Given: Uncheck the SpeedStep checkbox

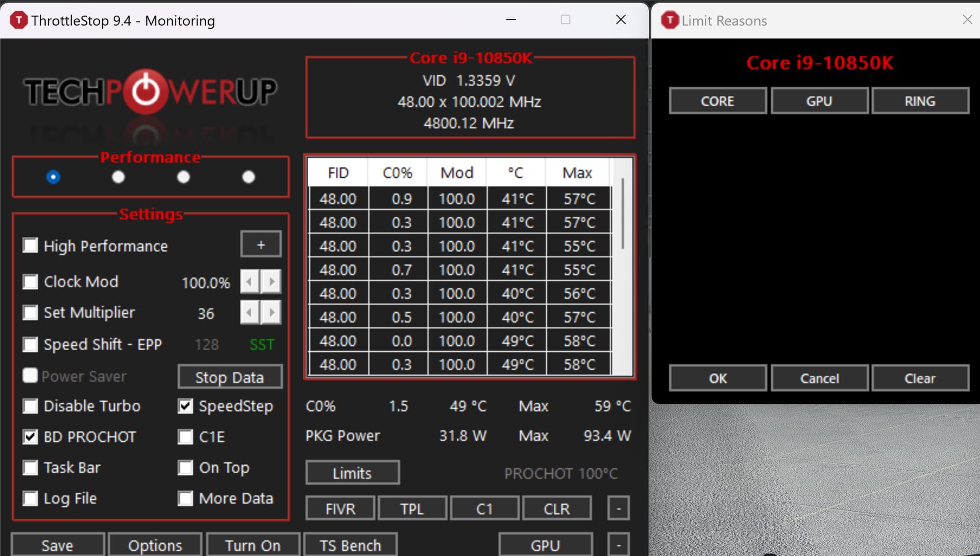Looking at the screenshot, I should pyautogui.click(x=185, y=406).
